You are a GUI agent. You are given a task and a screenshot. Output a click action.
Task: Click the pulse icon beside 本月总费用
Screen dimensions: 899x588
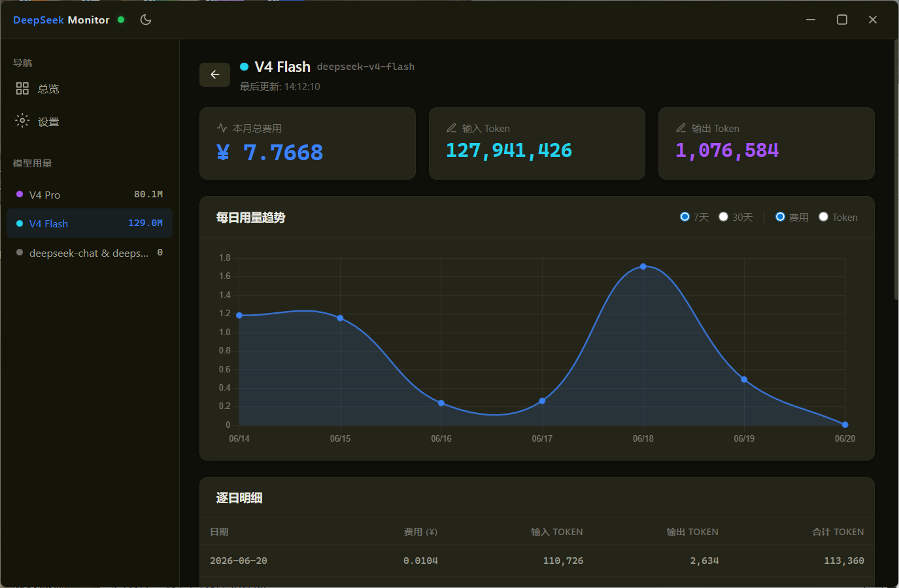point(222,128)
